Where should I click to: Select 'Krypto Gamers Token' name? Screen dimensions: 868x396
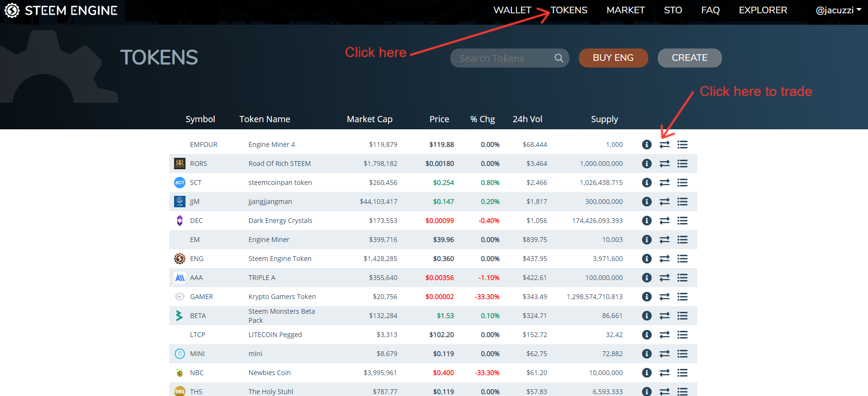pos(282,297)
